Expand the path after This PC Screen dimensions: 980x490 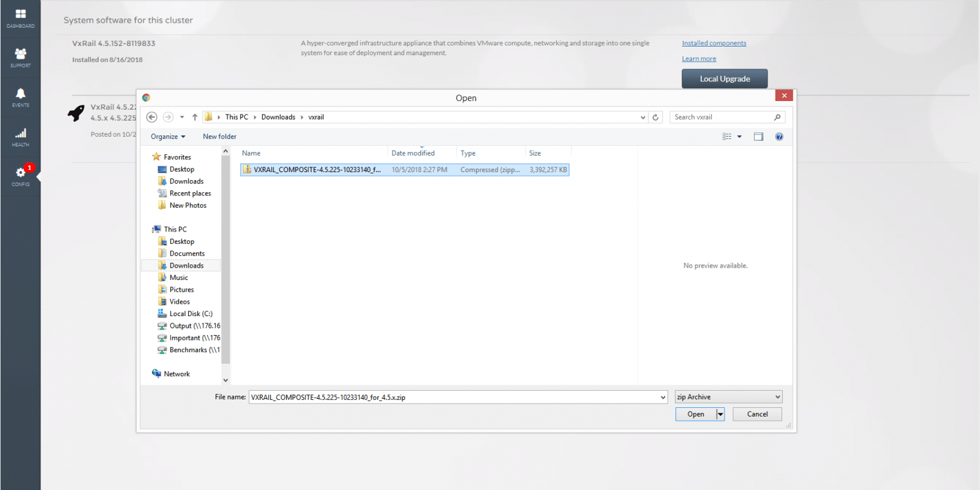(255, 117)
